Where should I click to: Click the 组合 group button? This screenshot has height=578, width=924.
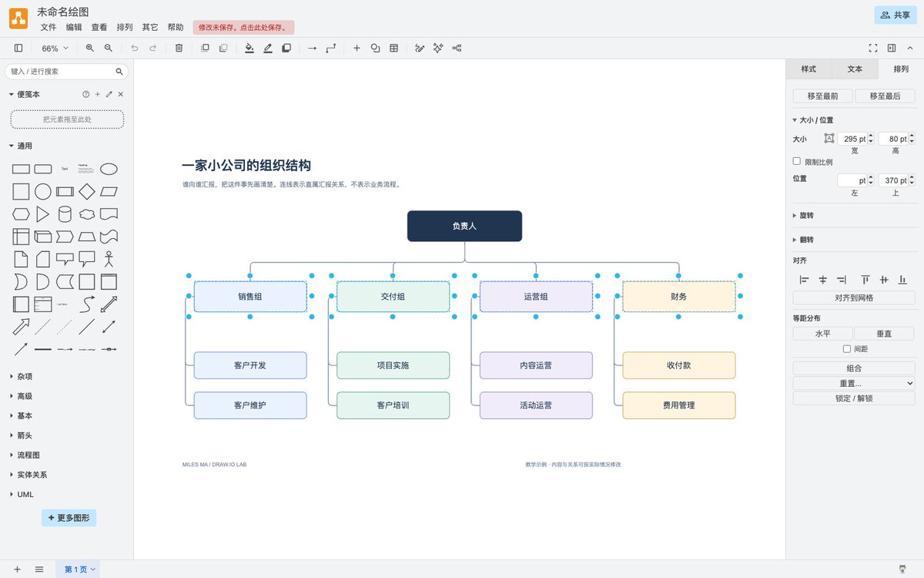854,368
